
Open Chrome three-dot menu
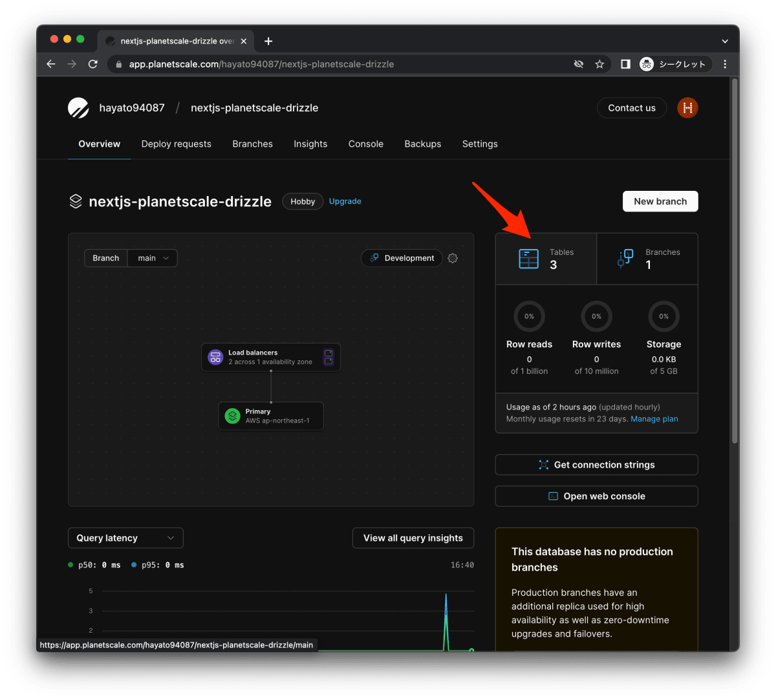pos(725,64)
